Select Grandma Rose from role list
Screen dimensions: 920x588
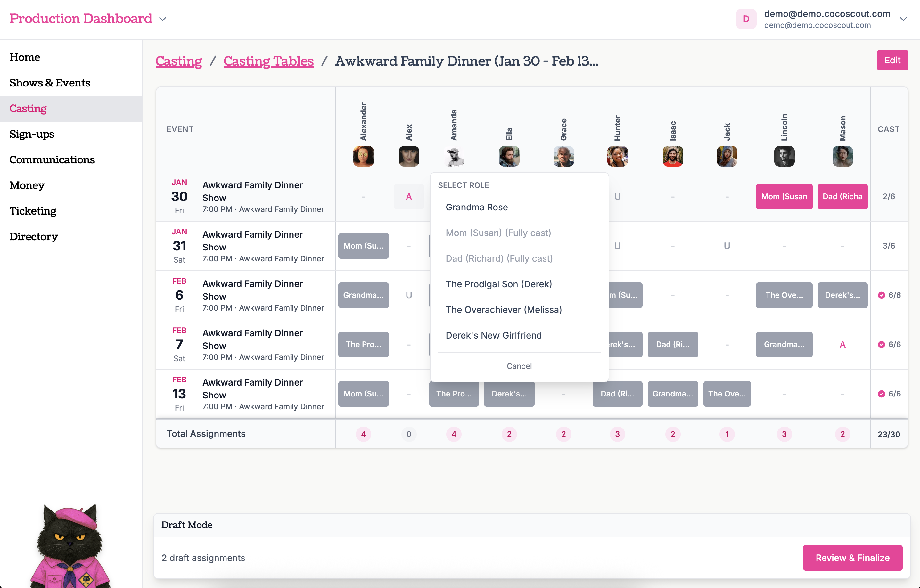(476, 207)
